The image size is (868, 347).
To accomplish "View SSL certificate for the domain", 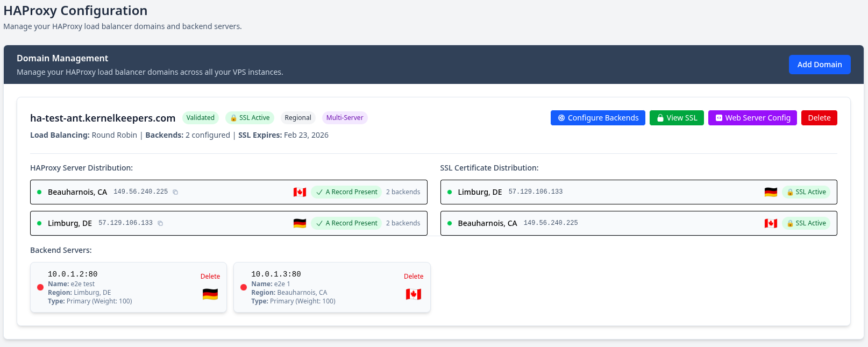I will (x=676, y=118).
